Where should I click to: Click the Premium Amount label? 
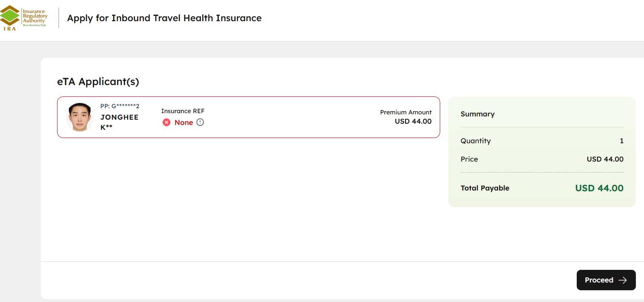406,112
